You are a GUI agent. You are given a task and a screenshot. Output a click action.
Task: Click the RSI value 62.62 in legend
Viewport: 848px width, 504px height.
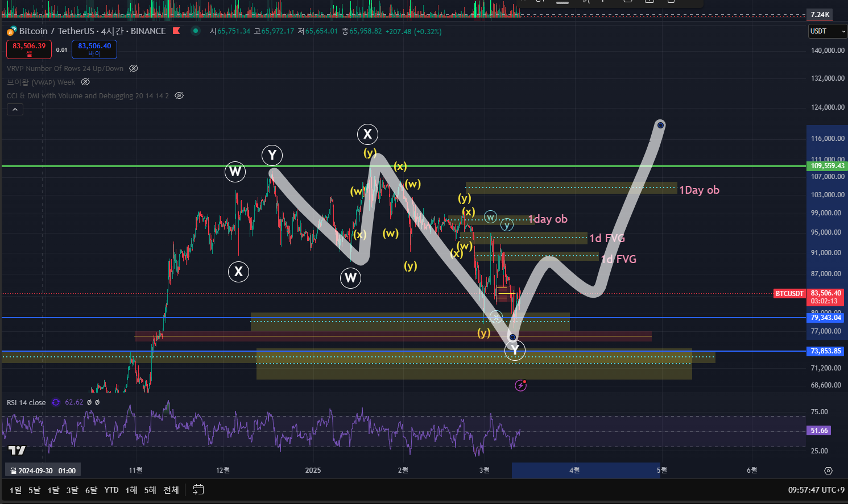tap(74, 402)
